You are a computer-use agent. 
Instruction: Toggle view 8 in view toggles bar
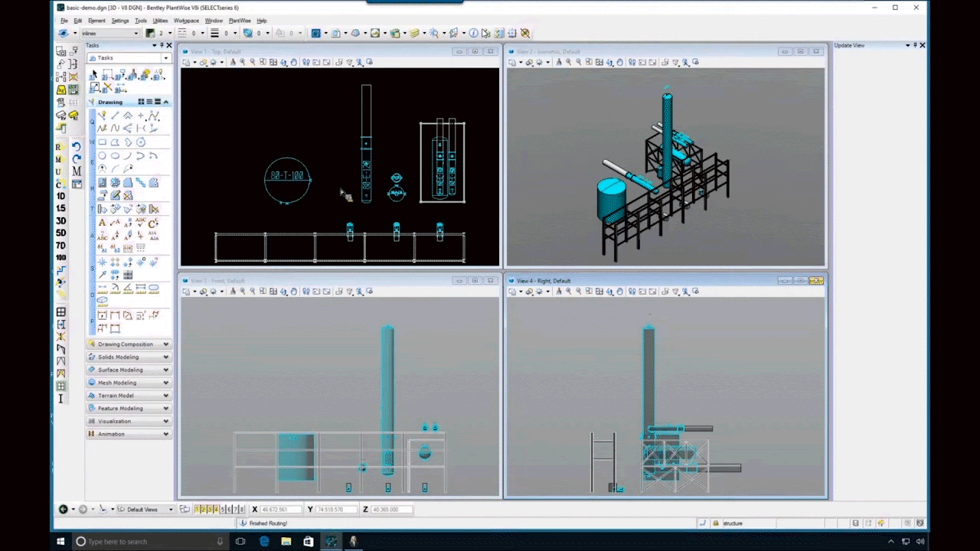[x=242, y=510]
